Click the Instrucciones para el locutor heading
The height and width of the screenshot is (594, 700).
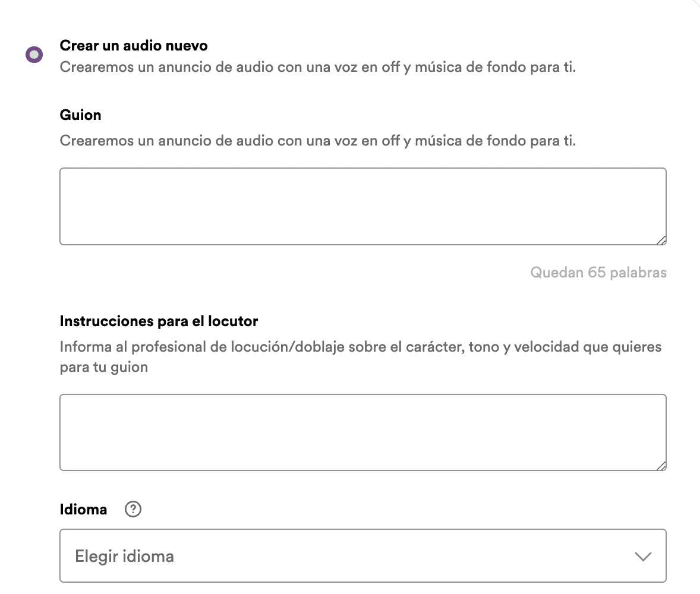click(x=158, y=321)
